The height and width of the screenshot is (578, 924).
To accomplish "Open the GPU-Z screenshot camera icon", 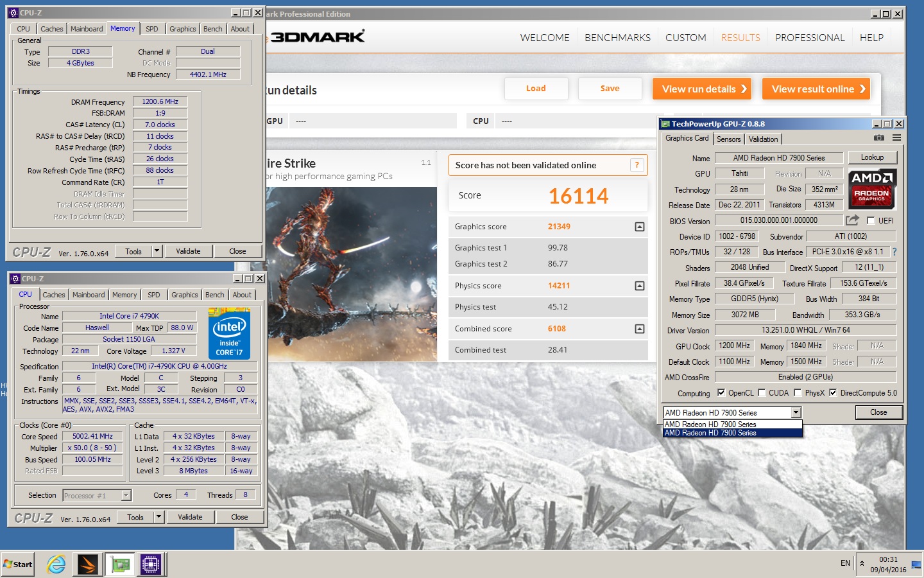I will click(879, 137).
